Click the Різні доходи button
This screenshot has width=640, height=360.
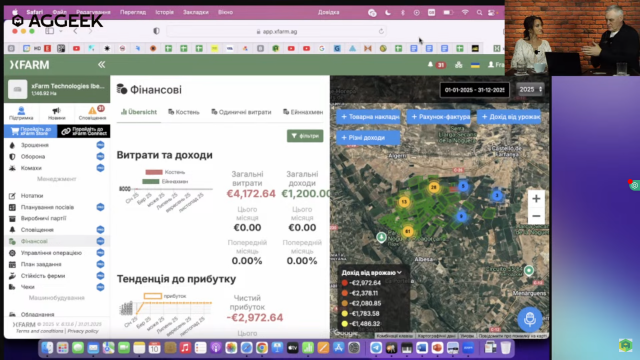click(x=368, y=138)
